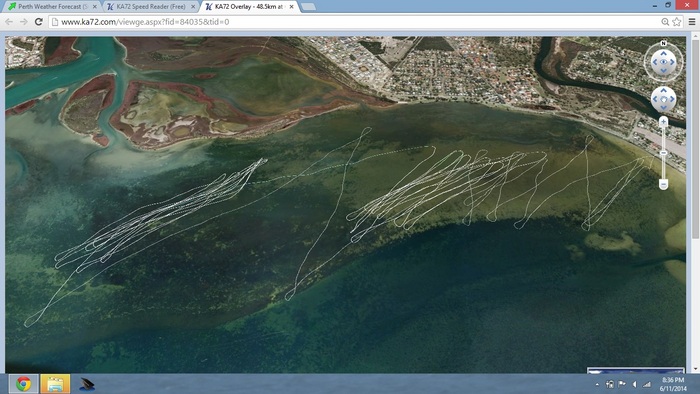The height and width of the screenshot is (394, 700).
Task: Pan map left using the hand joystick
Action: click(655, 99)
